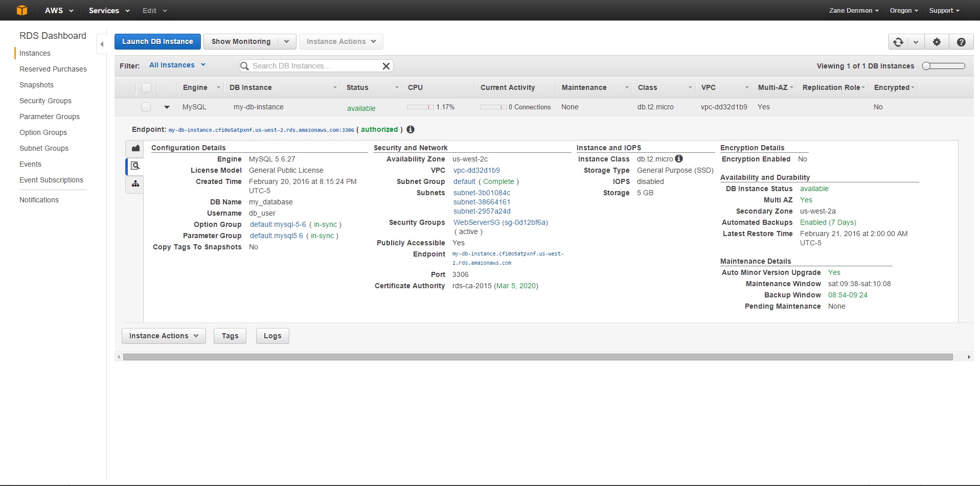Select all instances with header checkbox
Screen dimensions: 980x486
tap(146, 87)
